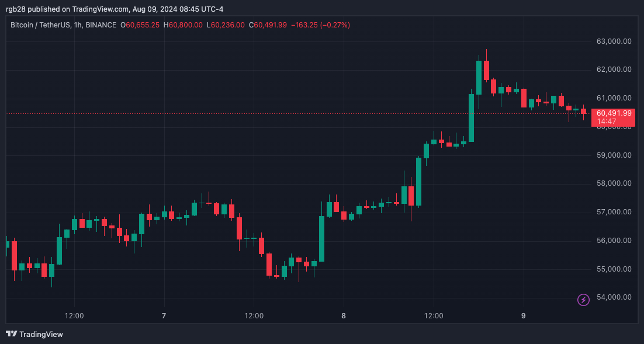Select day 9 on the time axis
The image size is (644, 344).
click(x=524, y=316)
